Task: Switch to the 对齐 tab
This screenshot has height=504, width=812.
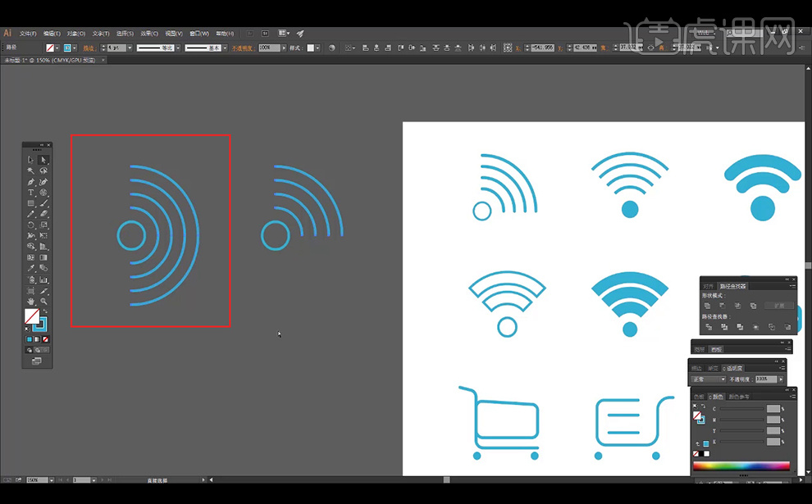Action: click(x=708, y=286)
